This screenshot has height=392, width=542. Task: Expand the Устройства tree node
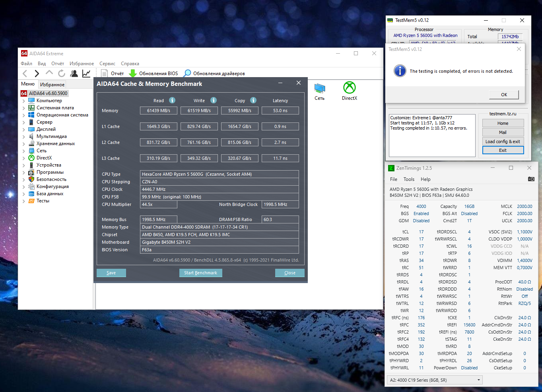(x=24, y=165)
